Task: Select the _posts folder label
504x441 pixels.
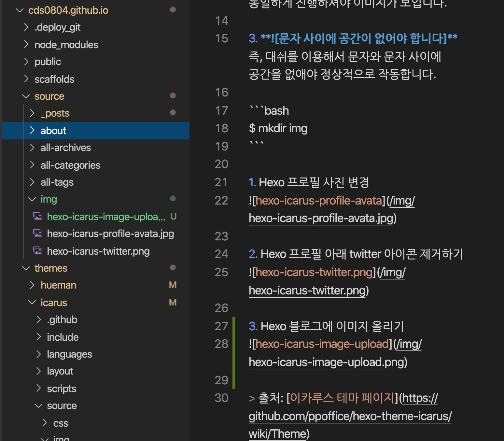Action: (55, 113)
